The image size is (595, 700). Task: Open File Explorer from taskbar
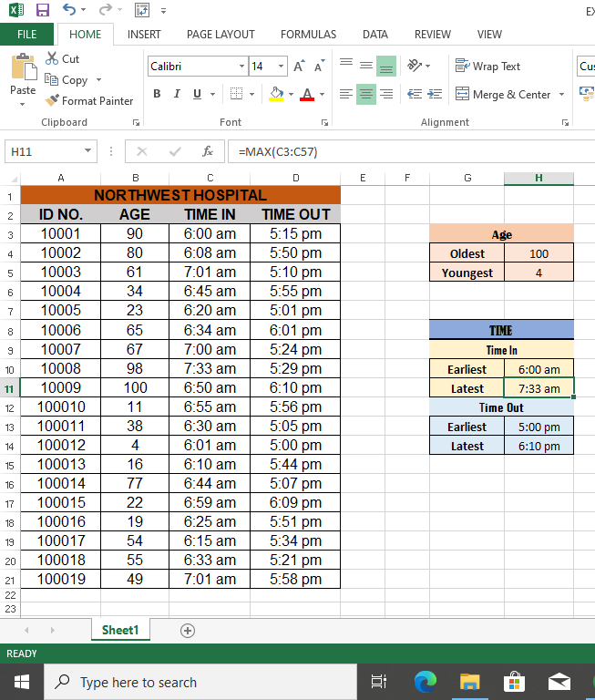469,682
